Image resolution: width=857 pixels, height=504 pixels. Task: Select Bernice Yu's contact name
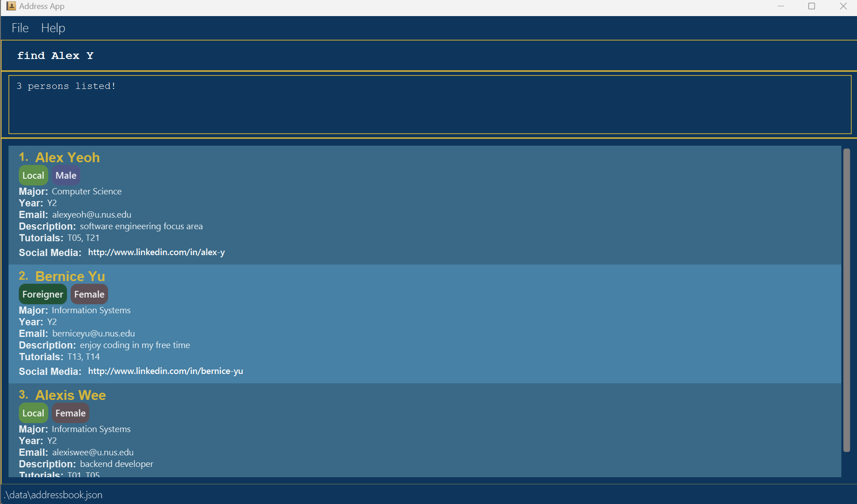coord(70,277)
